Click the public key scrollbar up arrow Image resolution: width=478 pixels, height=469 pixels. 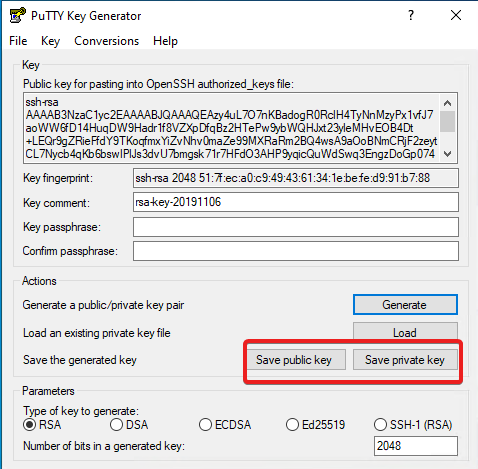click(x=448, y=103)
